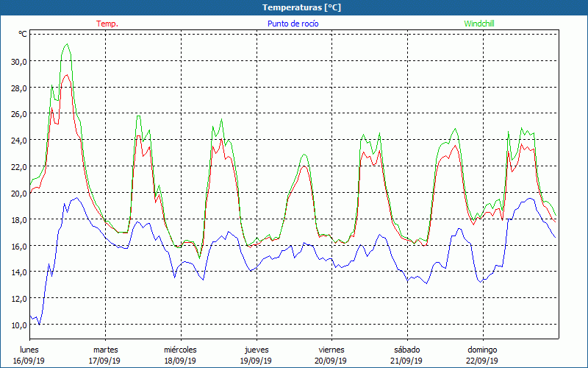588x368 pixels.
Task: Click the viernes day label
Action: (331, 350)
